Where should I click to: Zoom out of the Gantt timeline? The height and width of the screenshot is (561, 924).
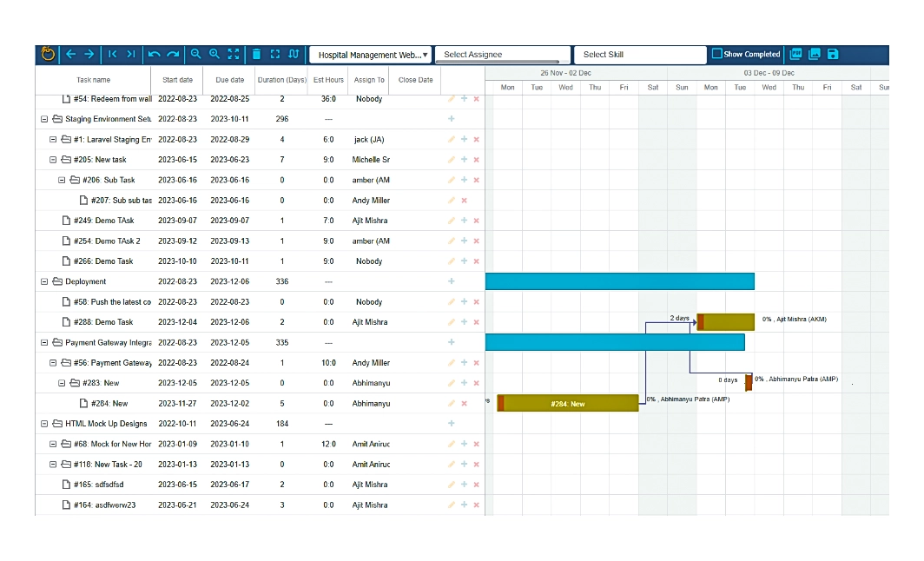pos(194,54)
